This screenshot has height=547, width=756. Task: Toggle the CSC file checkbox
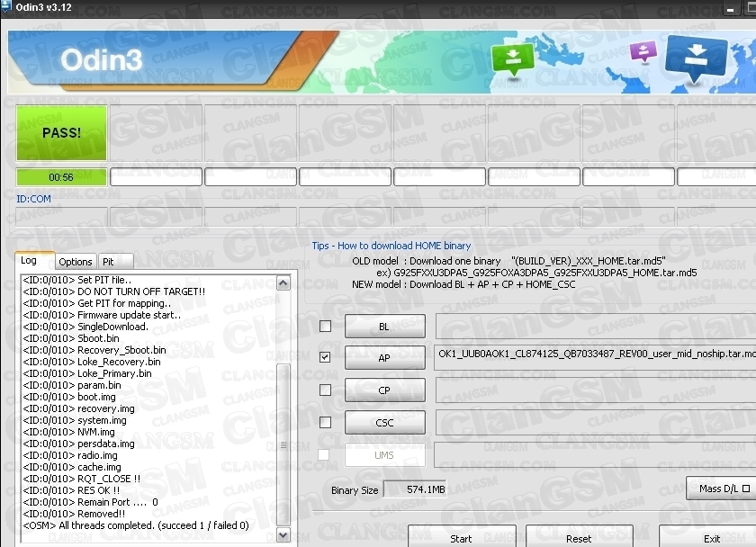click(x=326, y=422)
